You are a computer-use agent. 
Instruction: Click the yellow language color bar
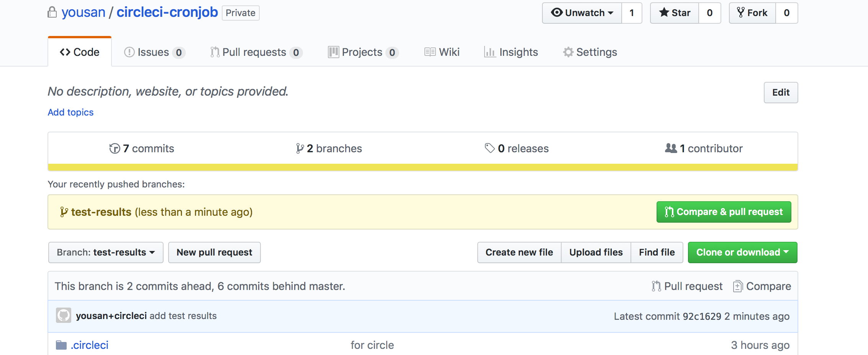coord(423,167)
